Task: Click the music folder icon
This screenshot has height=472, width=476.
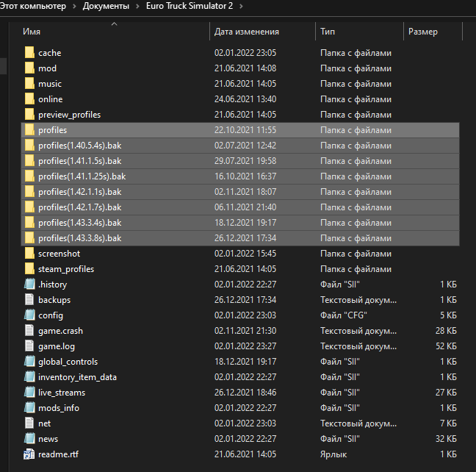Action: click(29, 84)
